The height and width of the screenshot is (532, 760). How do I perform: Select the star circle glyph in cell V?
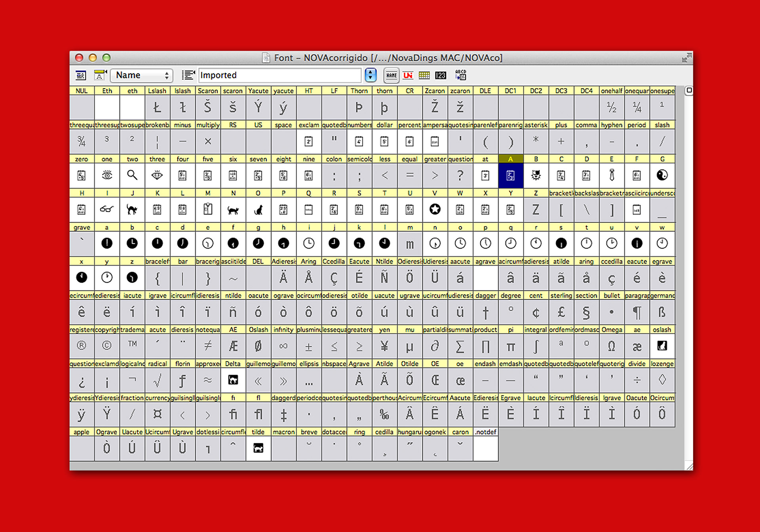tap(435, 209)
